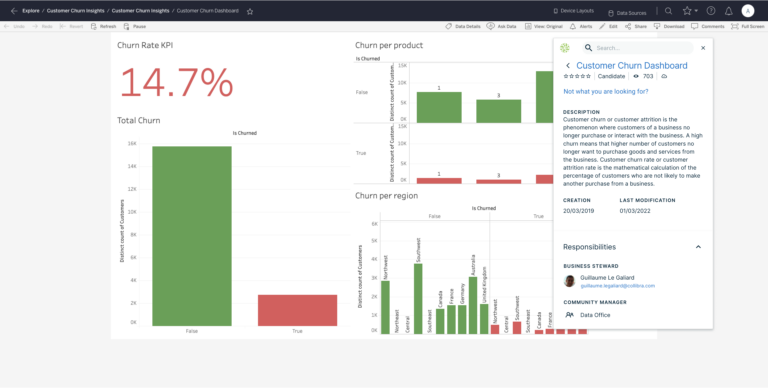Select green bar labeled 3 in Churn per product
The height and width of the screenshot is (388, 768).
(x=499, y=111)
